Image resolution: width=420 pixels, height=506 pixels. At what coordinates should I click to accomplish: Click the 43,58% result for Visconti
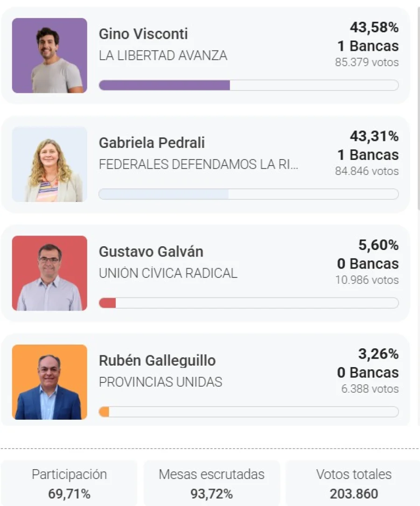tap(374, 28)
